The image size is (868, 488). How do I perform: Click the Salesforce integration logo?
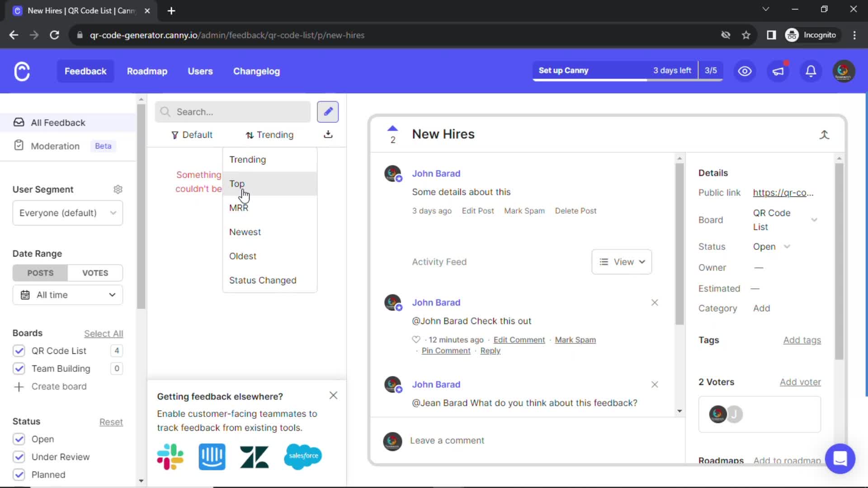[x=303, y=456]
